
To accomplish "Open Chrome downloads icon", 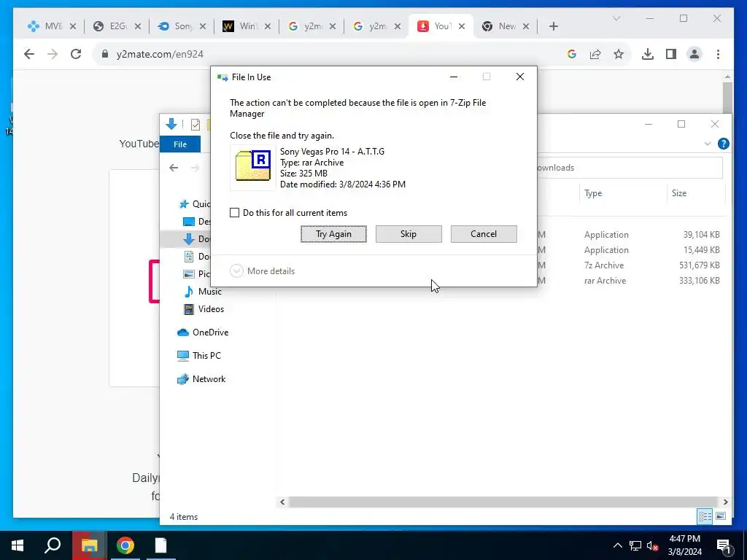I will pos(648,54).
